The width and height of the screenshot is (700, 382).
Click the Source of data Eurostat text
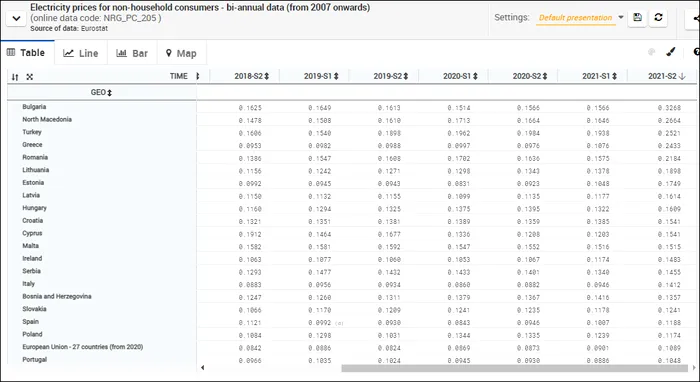click(69, 29)
